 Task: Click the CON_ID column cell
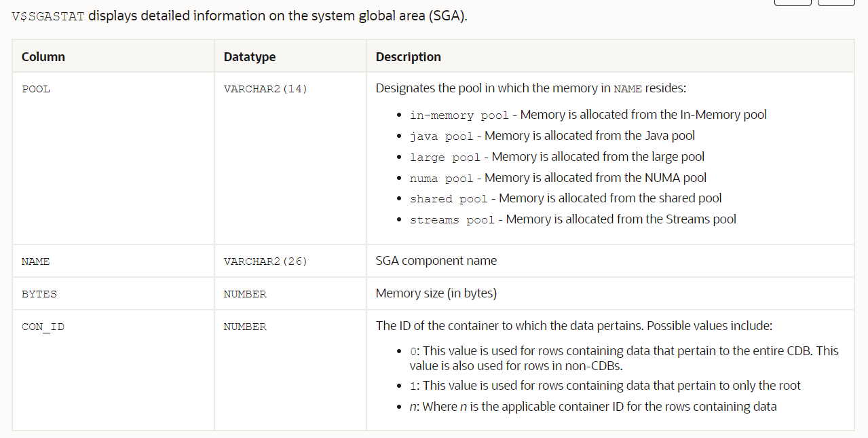(x=43, y=327)
